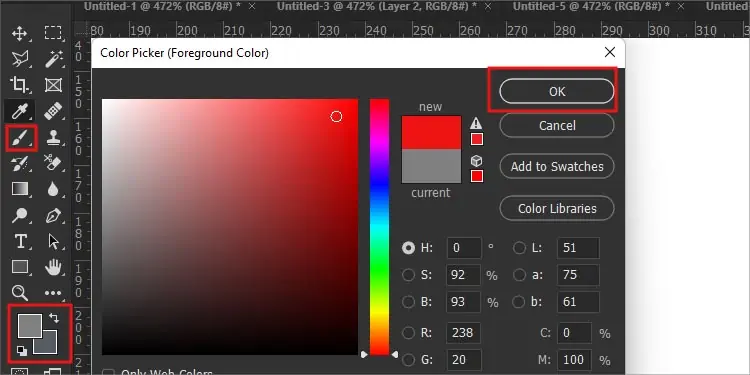This screenshot has height=375, width=750.
Task: Select the Frame tool
Action: click(53, 85)
